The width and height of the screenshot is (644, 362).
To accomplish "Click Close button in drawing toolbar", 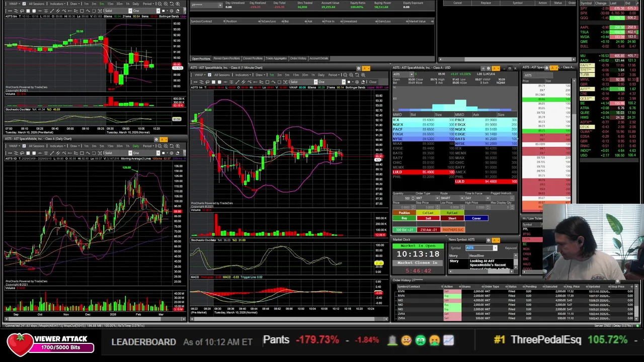I will click(x=372, y=82).
